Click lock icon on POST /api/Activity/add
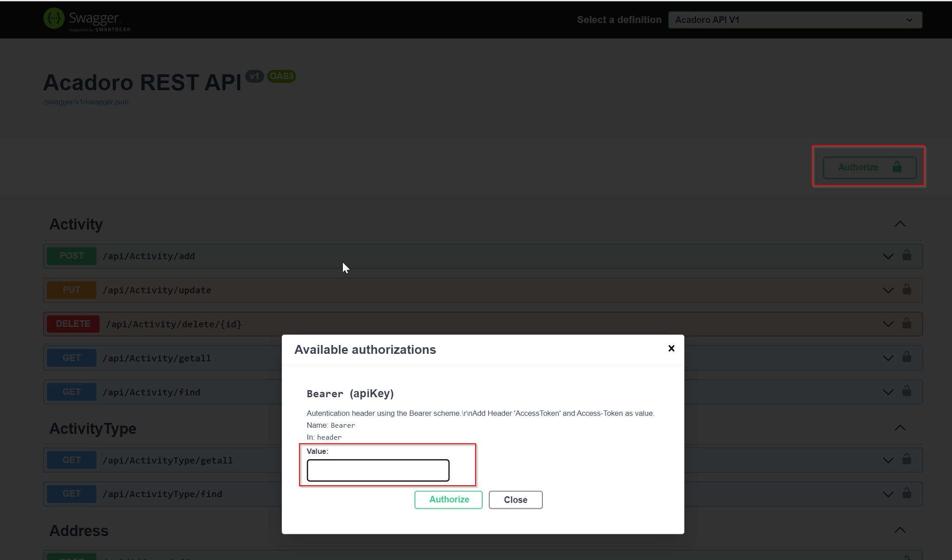 (x=907, y=255)
